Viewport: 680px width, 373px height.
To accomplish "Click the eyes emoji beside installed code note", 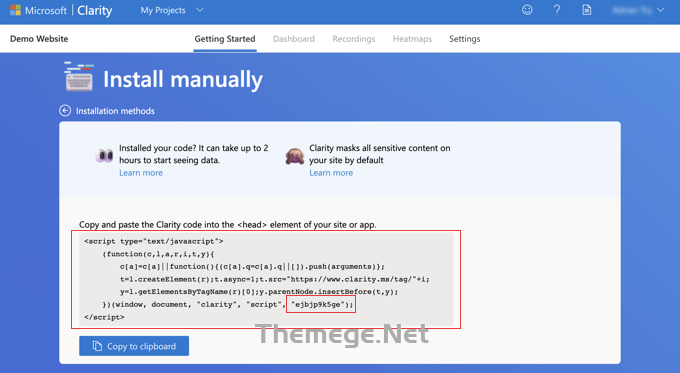I will pos(105,155).
